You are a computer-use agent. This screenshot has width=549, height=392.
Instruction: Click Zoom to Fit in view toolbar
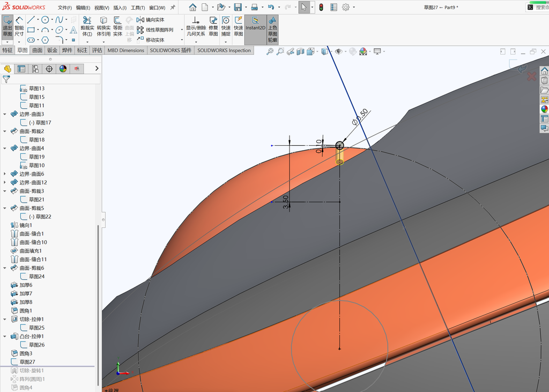270,51
